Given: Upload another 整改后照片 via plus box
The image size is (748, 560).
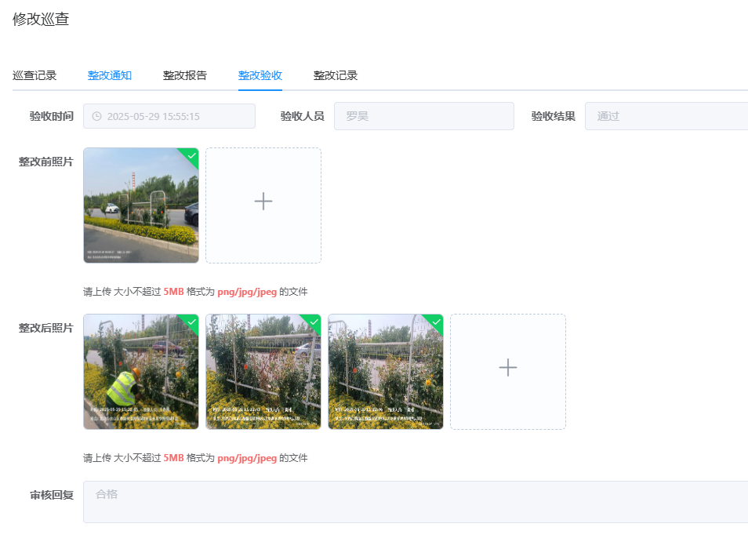Looking at the screenshot, I should coord(508,372).
